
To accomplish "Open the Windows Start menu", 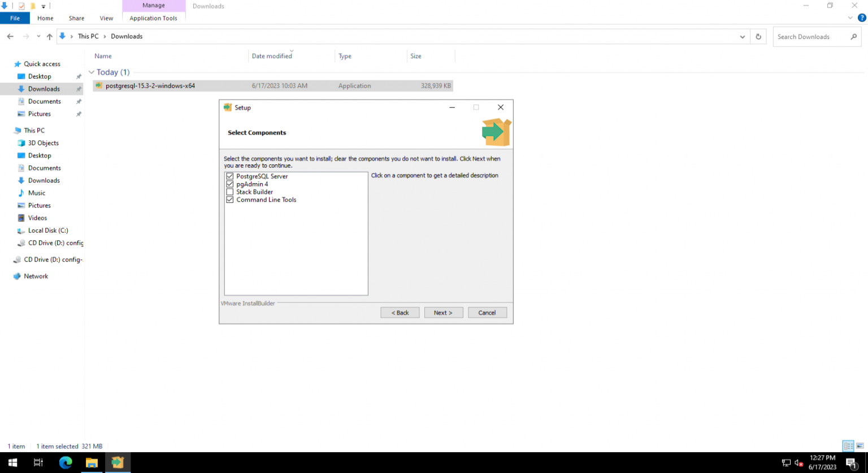I will [12, 462].
